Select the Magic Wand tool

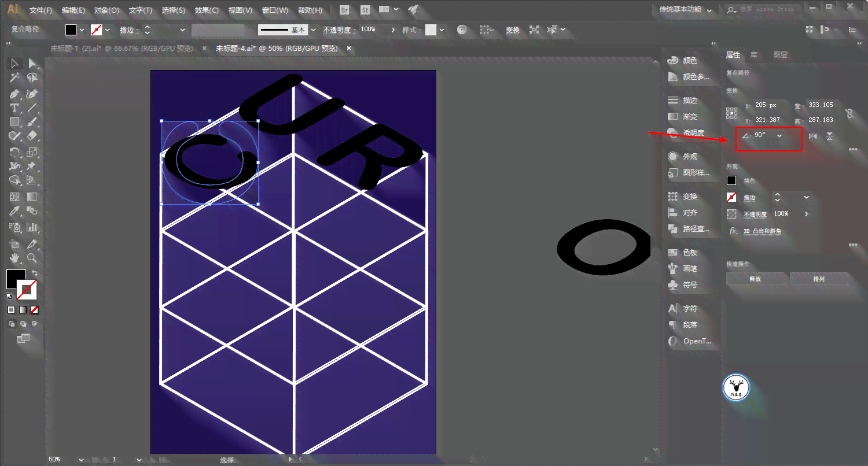coord(15,78)
